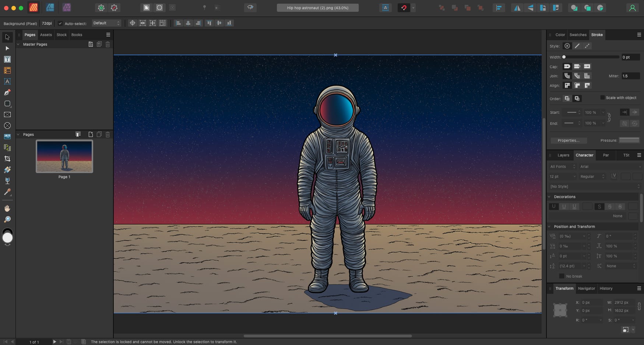The width and height of the screenshot is (644, 345).
Task: Select the Pen tool
Action: [7, 92]
